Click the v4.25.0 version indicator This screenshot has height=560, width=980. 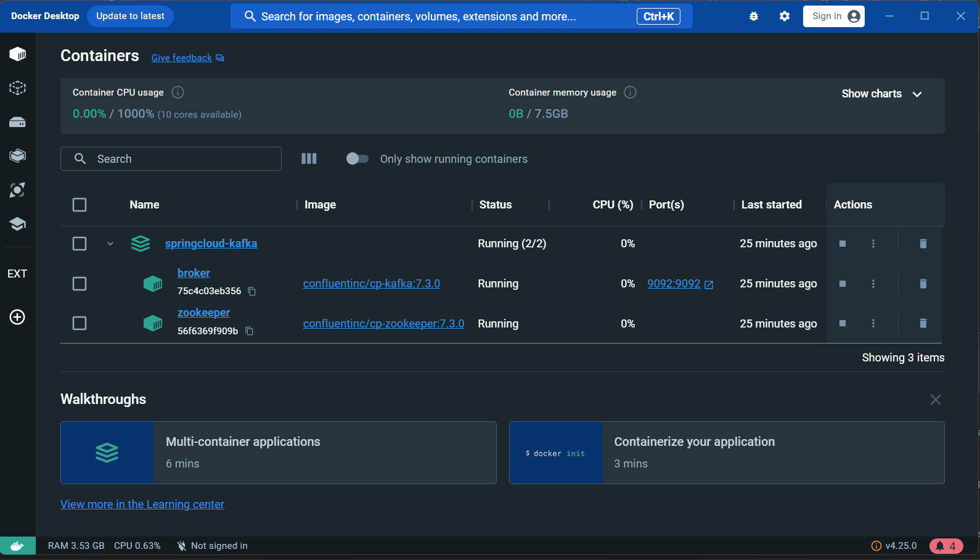point(894,546)
